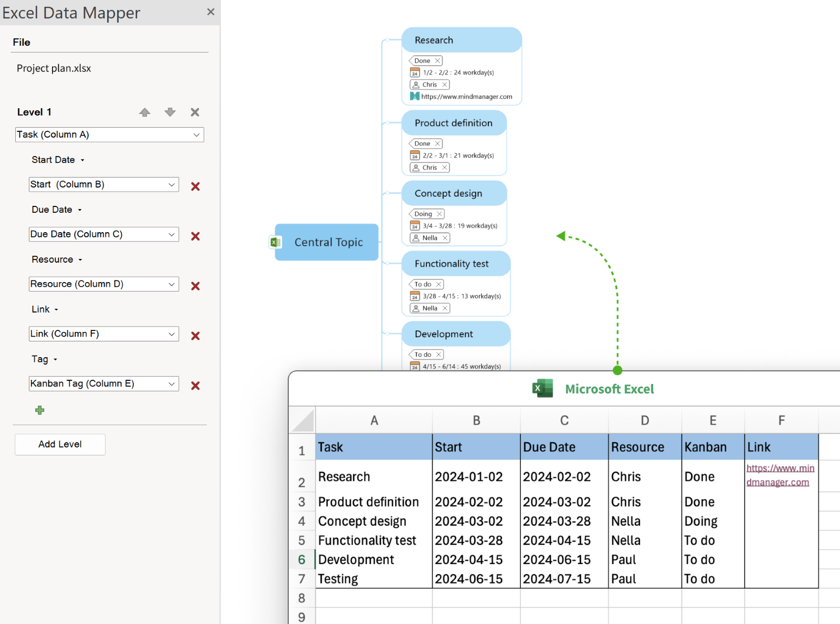This screenshot has height=624, width=840.
Task: Expand the Start Date field type selector
Action: [82, 160]
